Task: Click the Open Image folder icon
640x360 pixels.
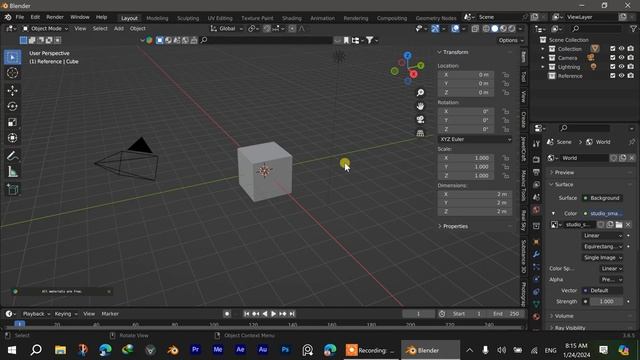Action: coord(619,224)
